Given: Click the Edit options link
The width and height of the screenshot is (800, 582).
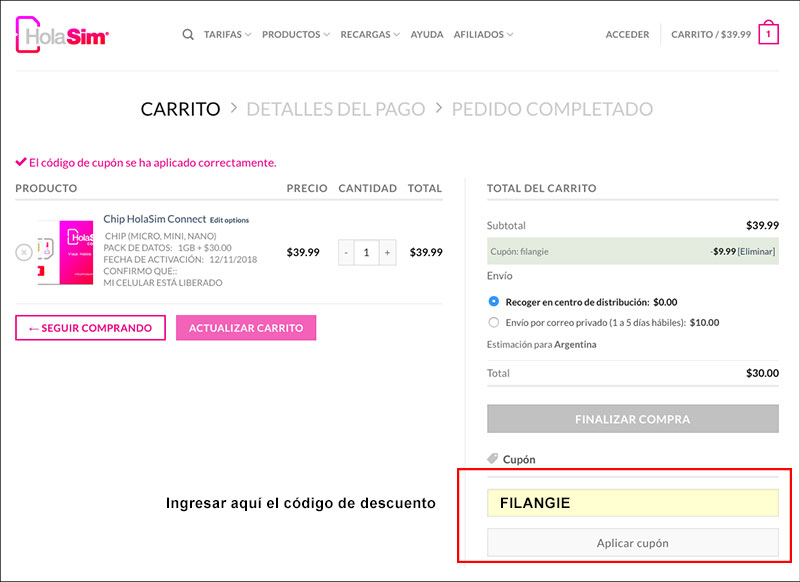Looking at the screenshot, I should [230, 220].
